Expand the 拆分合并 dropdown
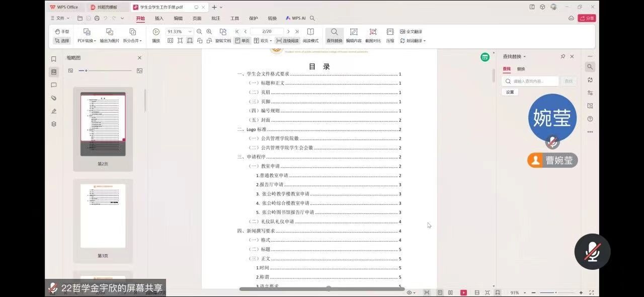The width and height of the screenshot is (644, 297). pos(132,41)
